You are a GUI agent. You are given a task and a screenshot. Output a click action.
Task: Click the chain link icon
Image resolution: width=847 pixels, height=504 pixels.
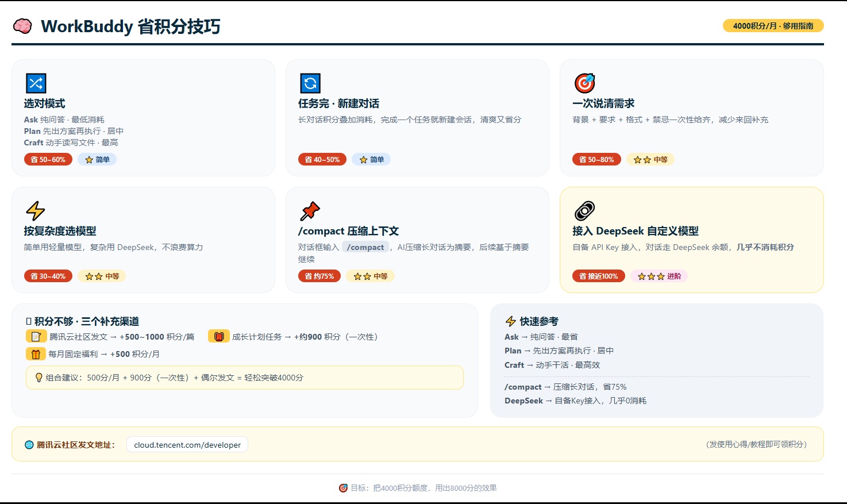(x=584, y=211)
